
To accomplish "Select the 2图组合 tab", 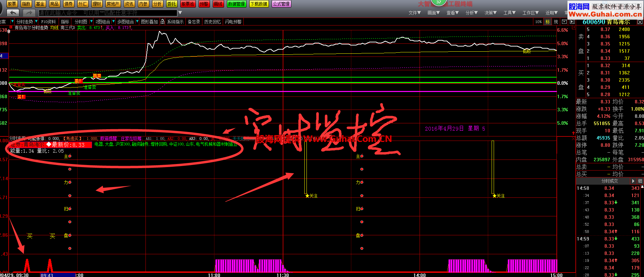I will point(103,22).
